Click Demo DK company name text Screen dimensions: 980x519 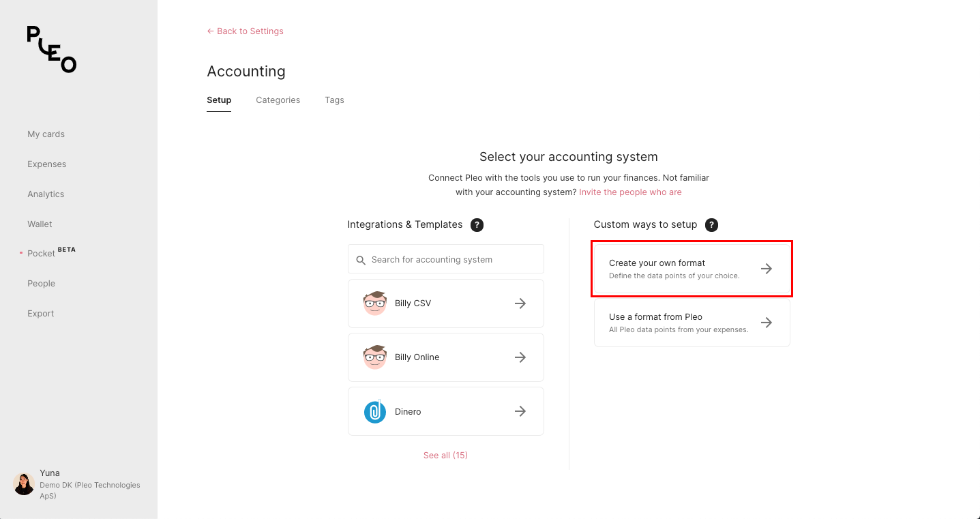(x=90, y=490)
